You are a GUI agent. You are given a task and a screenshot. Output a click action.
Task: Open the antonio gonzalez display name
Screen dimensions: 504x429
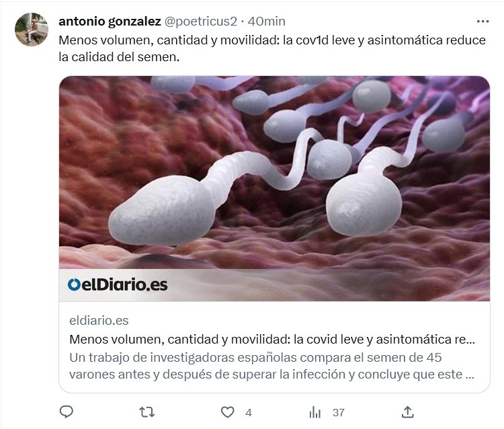click(110, 22)
